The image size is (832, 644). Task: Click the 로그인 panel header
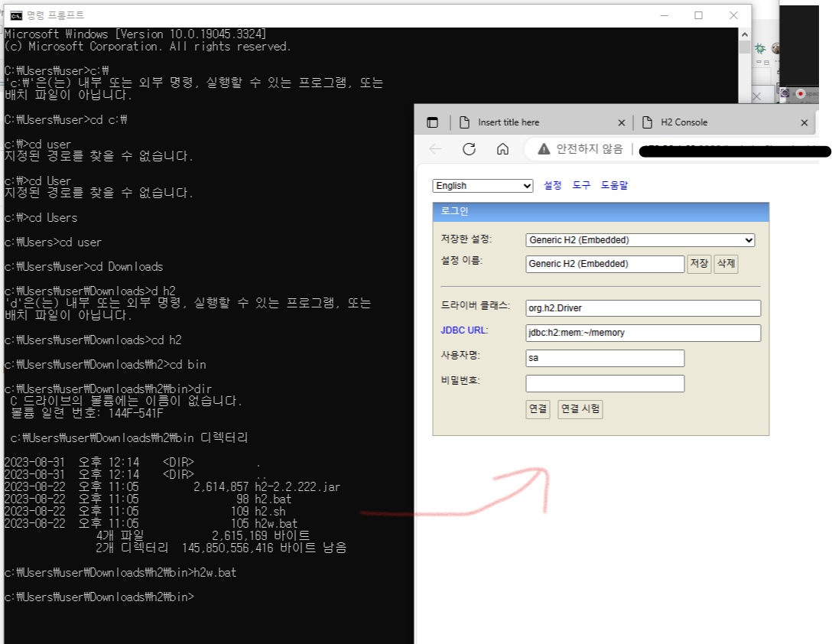(600, 212)
